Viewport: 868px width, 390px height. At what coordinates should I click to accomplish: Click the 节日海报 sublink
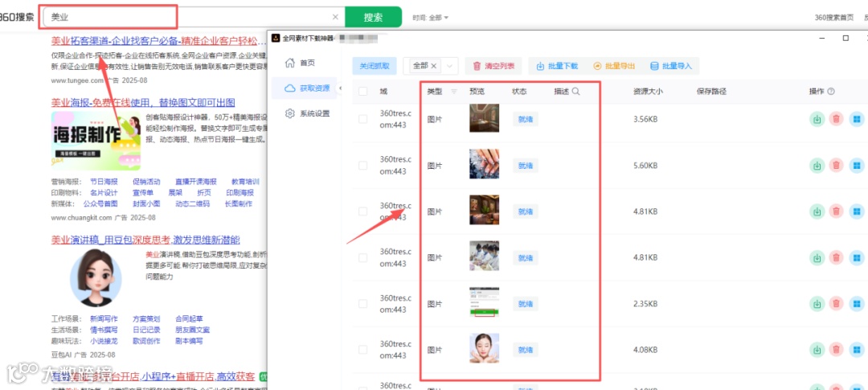click(104, 182)
